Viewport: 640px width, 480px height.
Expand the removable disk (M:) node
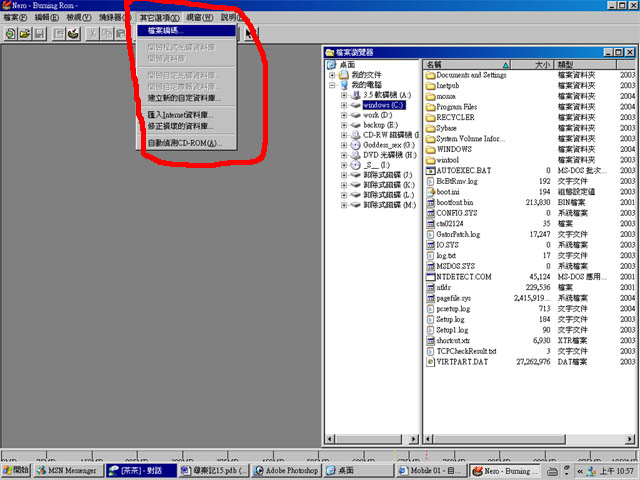(344, 205)
